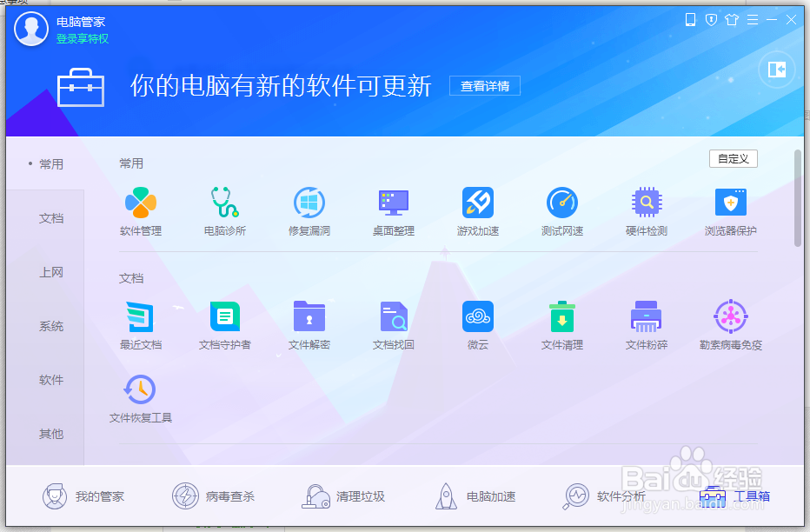Open 文件清理 file cleanup tool

coord(562,325)
